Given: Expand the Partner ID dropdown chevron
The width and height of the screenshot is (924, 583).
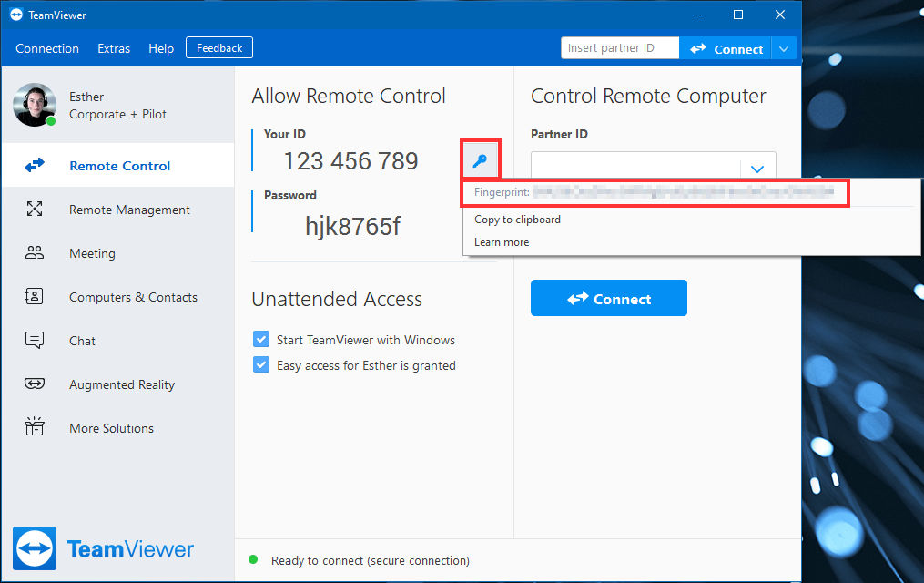Looking at the screenshot, I should click(x=757, y=169).
